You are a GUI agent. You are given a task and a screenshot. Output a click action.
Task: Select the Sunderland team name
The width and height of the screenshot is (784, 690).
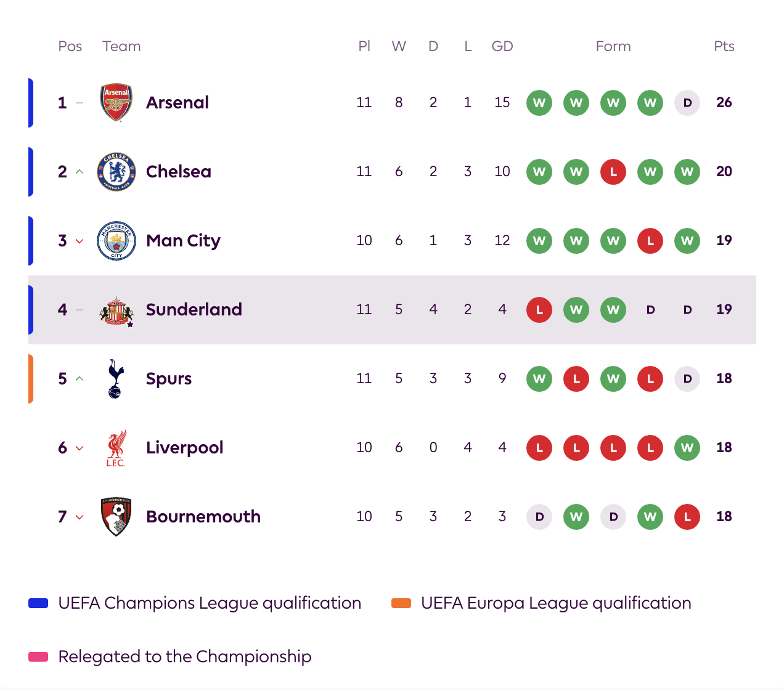pyautogui.click(x=194, y=309)
